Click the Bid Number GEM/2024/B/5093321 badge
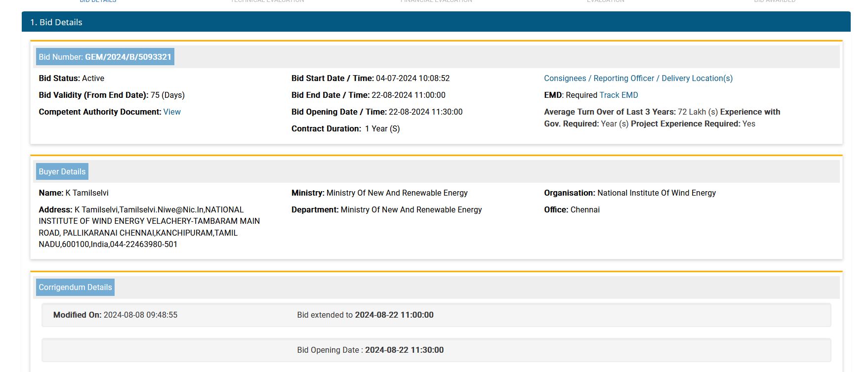The height and width of the screenshot is (372, 868). [x=105, y=57]
